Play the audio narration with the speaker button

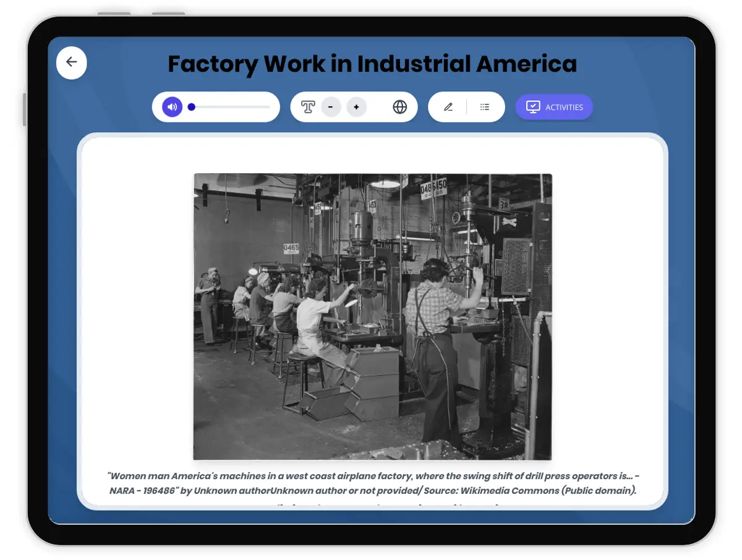[x=173, y=107]
